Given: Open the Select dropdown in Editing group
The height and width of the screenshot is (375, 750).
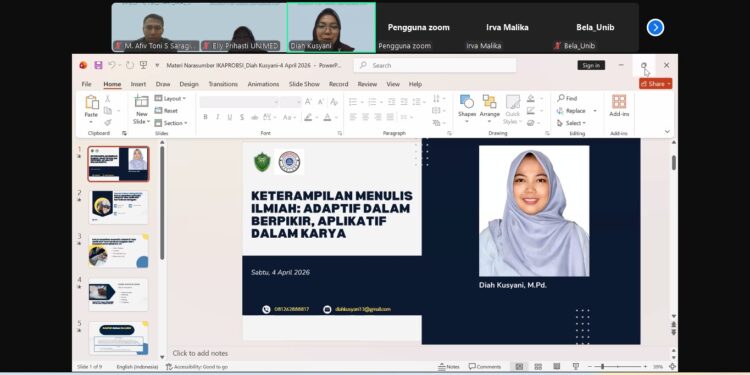Looking at the screenshot, I should (572, 123).
